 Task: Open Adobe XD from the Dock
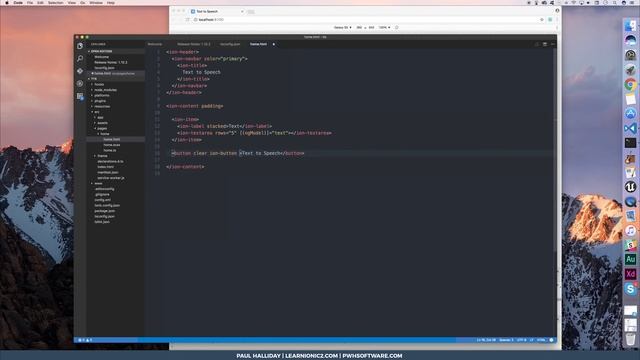(631, 274)
